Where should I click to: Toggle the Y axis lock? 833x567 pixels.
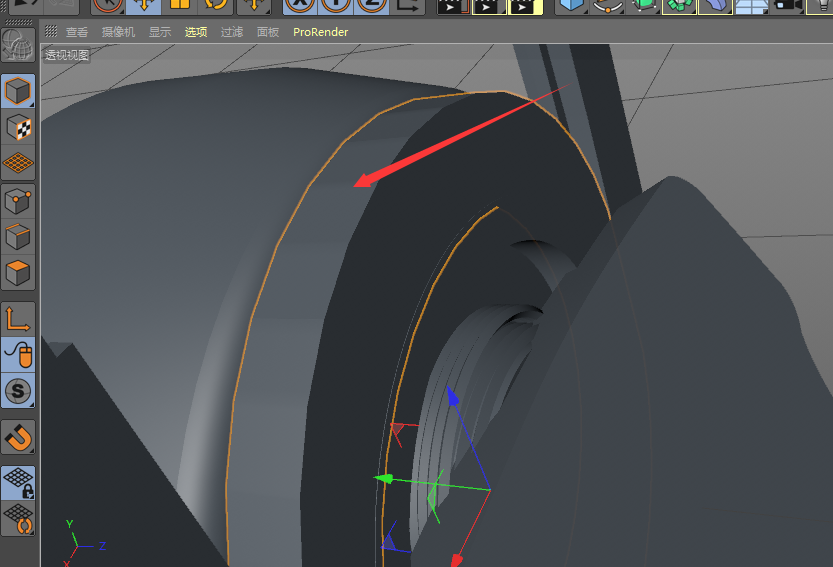pos(336,5)
